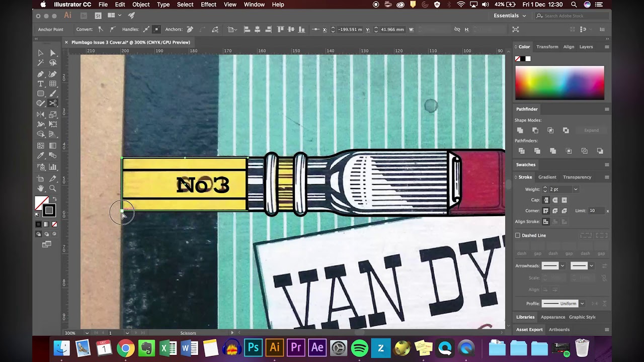This screenshot has height=362, width=644.
Task: Open the Color panel options menu
Action: 607,47
